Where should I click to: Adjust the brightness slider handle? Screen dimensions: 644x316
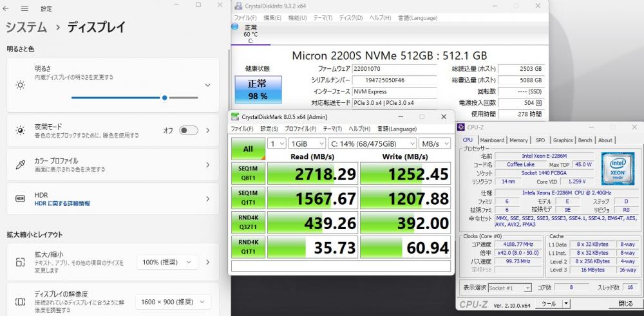click(165, 98)
